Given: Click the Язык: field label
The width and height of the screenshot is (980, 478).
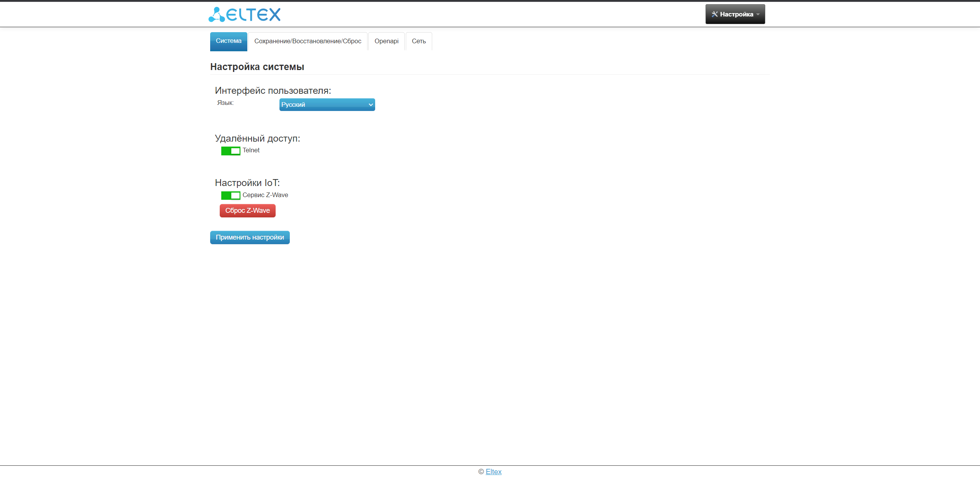Looking at the screenshot, I should 225,103.
